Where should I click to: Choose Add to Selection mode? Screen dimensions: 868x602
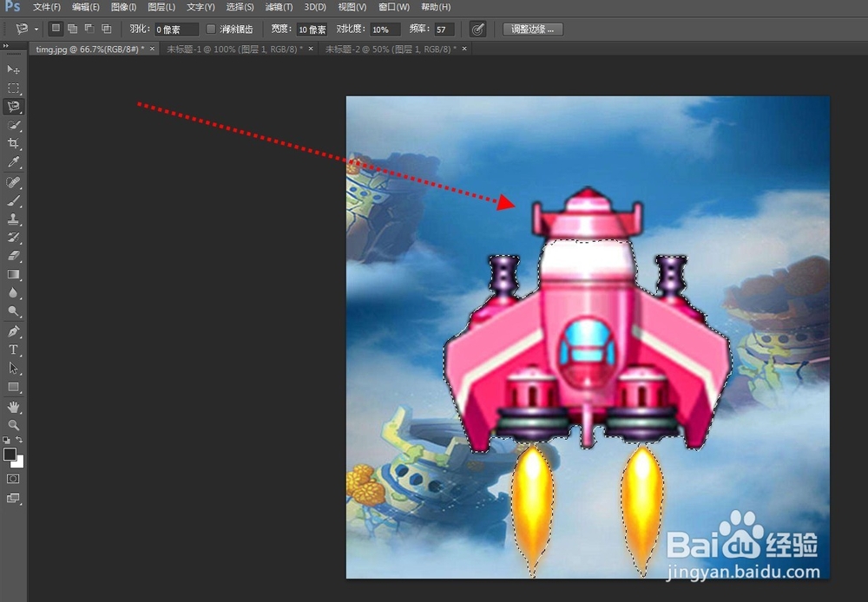pyautogui.click(x=72, y=29)
